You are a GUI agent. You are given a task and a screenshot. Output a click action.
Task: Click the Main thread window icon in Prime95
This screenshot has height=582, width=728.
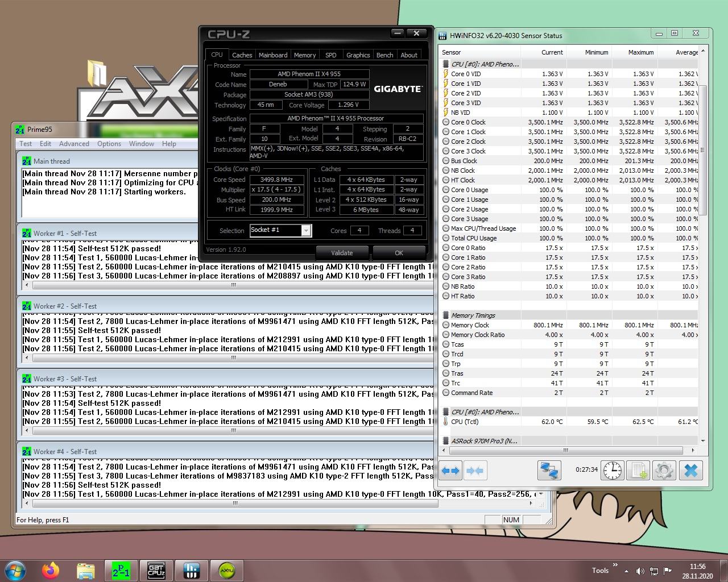click(27, 161)
